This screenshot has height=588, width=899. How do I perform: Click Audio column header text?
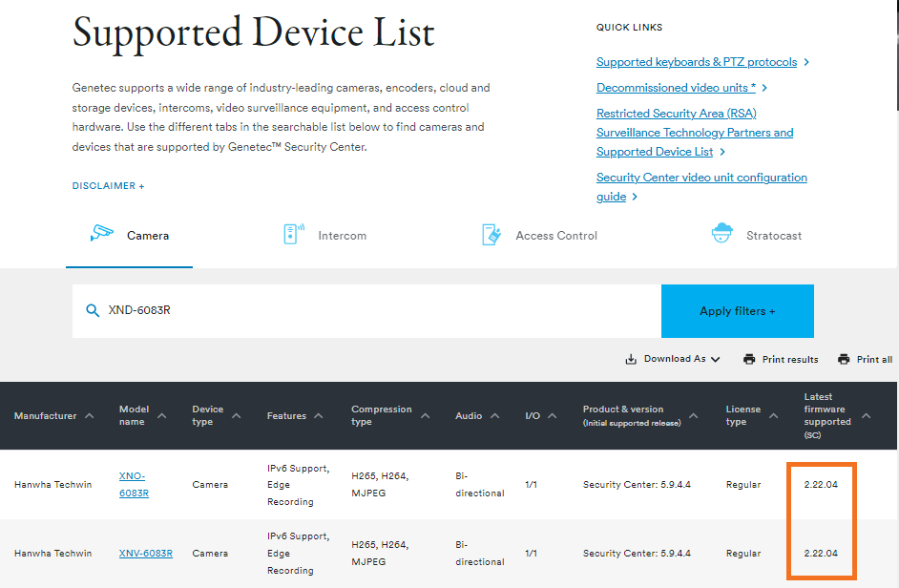click(469, 415)
